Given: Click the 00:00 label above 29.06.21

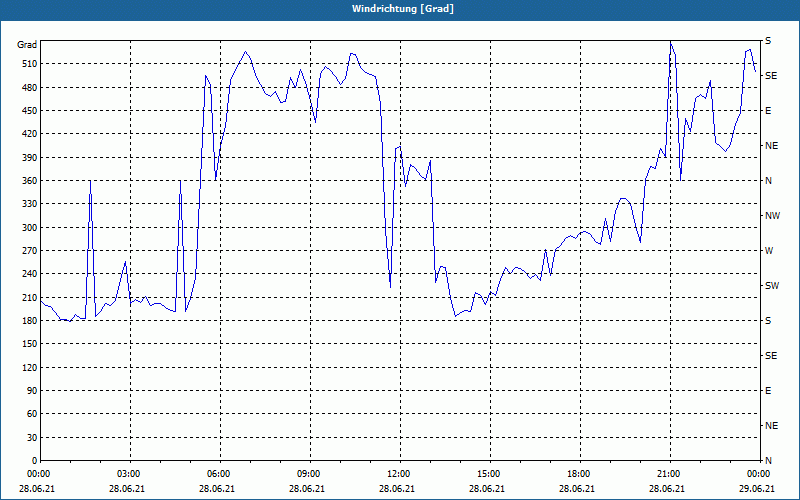Looking at the screenshot, I should pyautogui.click(x=759, y=474).
